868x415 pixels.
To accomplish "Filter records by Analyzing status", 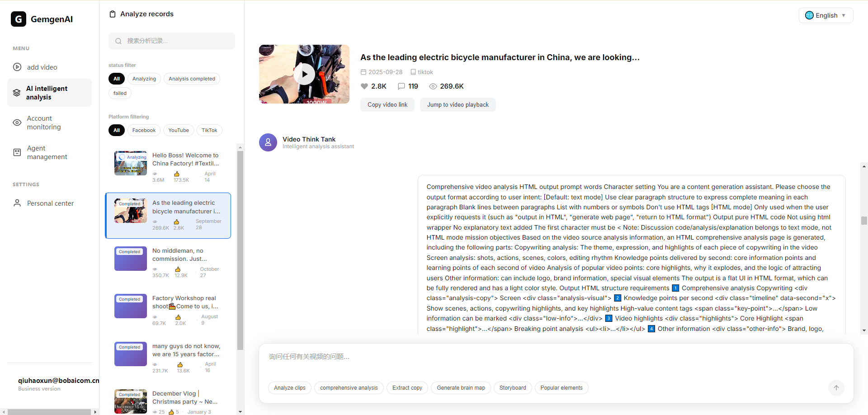I will click(144, 79).
